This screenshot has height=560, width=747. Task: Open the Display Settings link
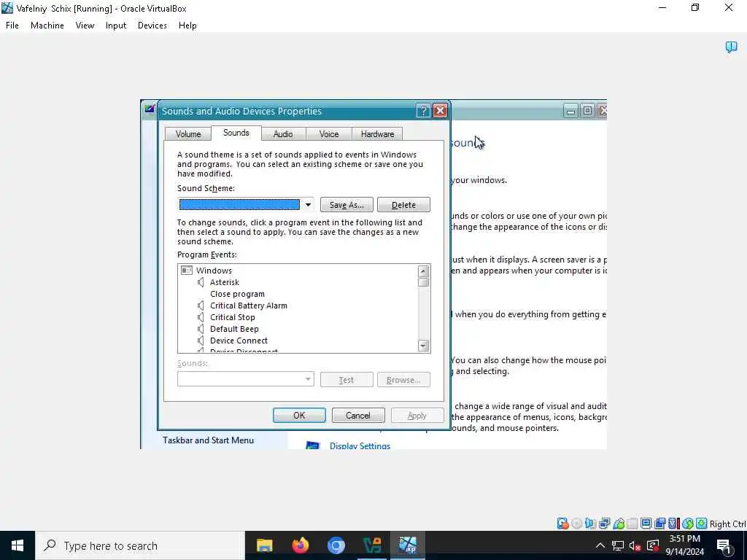tap(360, 446)
